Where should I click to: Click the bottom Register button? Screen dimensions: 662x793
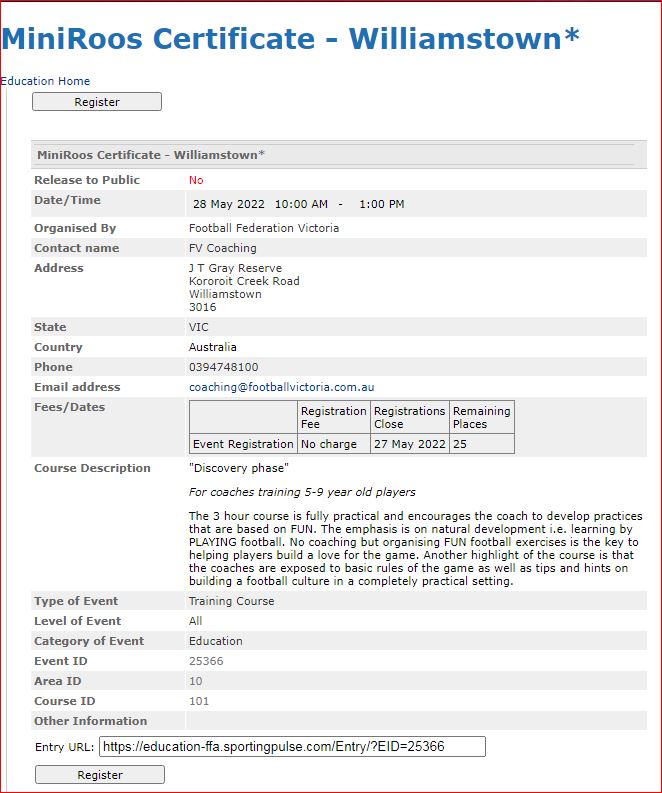coord(100,775)
